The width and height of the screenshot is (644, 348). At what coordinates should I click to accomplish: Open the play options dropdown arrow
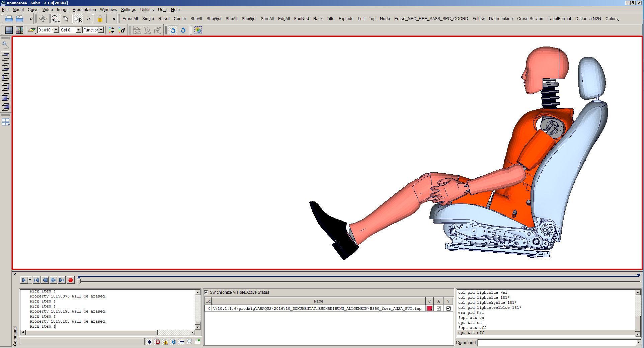[30, 280]
